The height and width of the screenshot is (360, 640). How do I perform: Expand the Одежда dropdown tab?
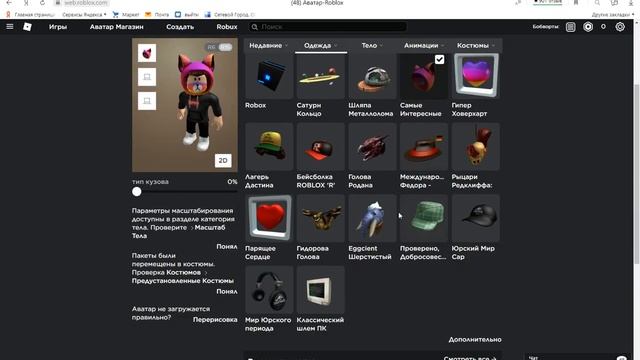(x=320, y=46)
